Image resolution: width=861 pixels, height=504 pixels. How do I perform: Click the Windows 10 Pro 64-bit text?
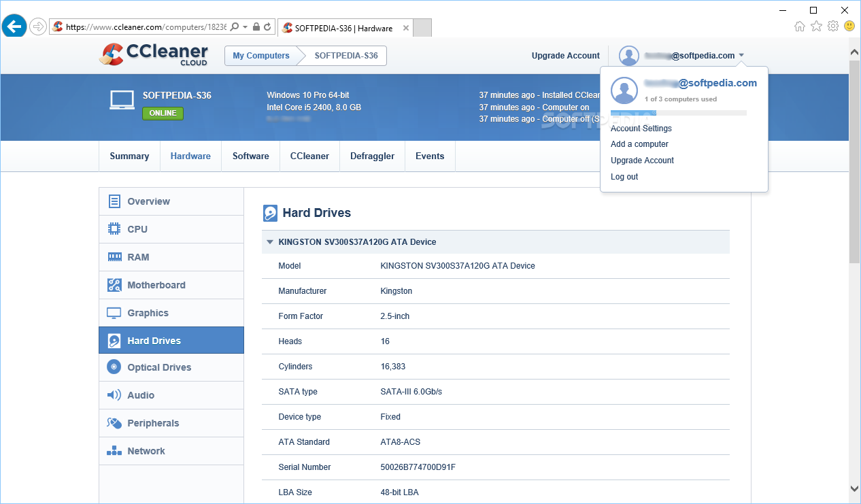click(x=308, y=95)
